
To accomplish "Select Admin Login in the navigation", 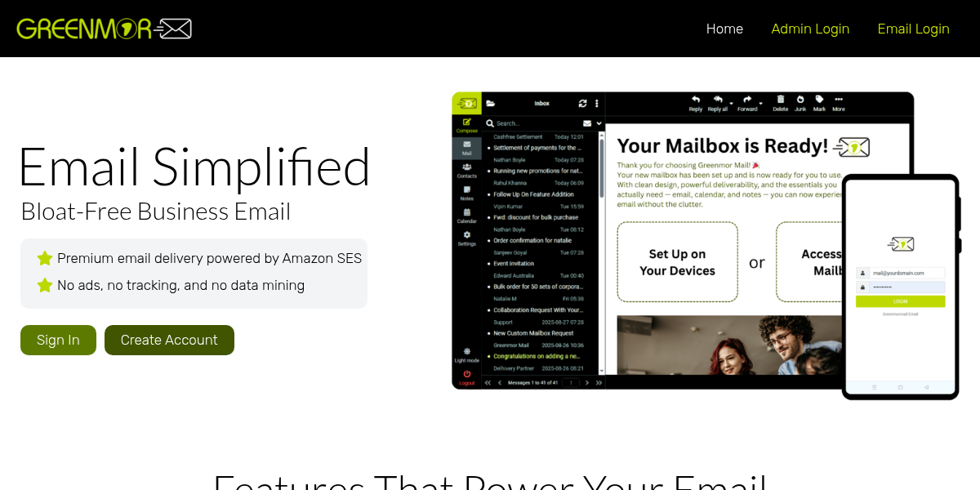I will point(810,29).
